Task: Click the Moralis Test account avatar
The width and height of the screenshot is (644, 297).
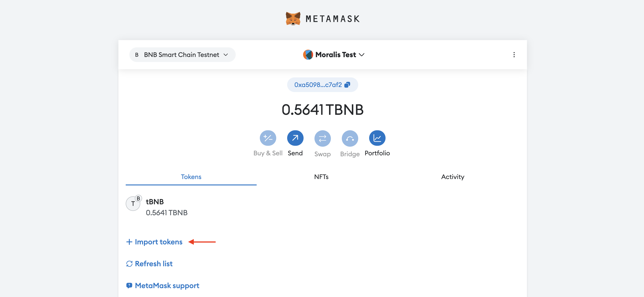Action: point(308,54)
